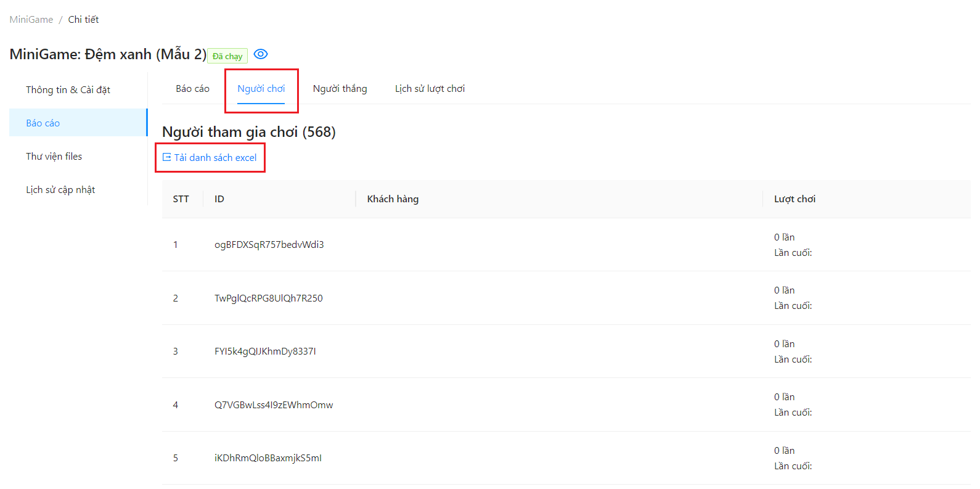Image resolution: width=980 pixels, height=489 pixels.
Task: Click the excel export icon
Action: click(166, 157)
